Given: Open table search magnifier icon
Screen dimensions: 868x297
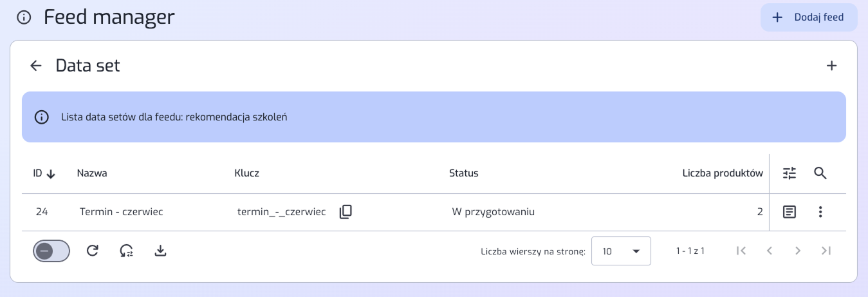Looking at the screenshot, I should click(820, 173).
